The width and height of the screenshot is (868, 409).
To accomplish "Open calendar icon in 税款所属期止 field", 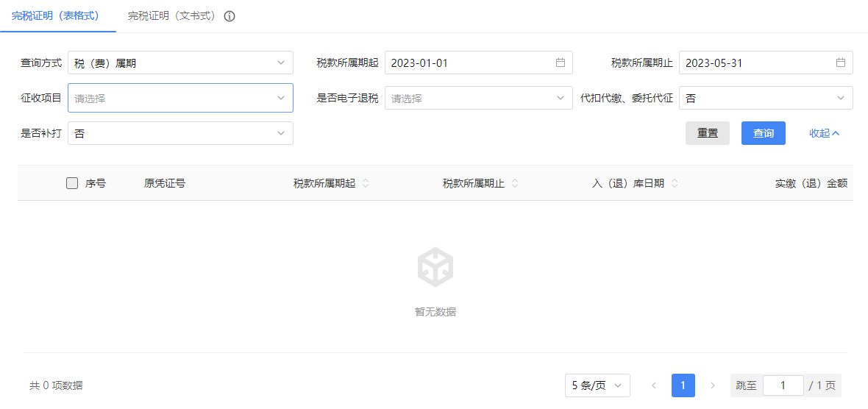I will click(840, 63).
